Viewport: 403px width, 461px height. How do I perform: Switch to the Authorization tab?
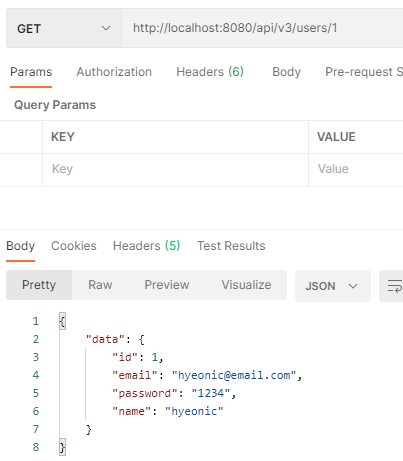(x=114, y=72)
